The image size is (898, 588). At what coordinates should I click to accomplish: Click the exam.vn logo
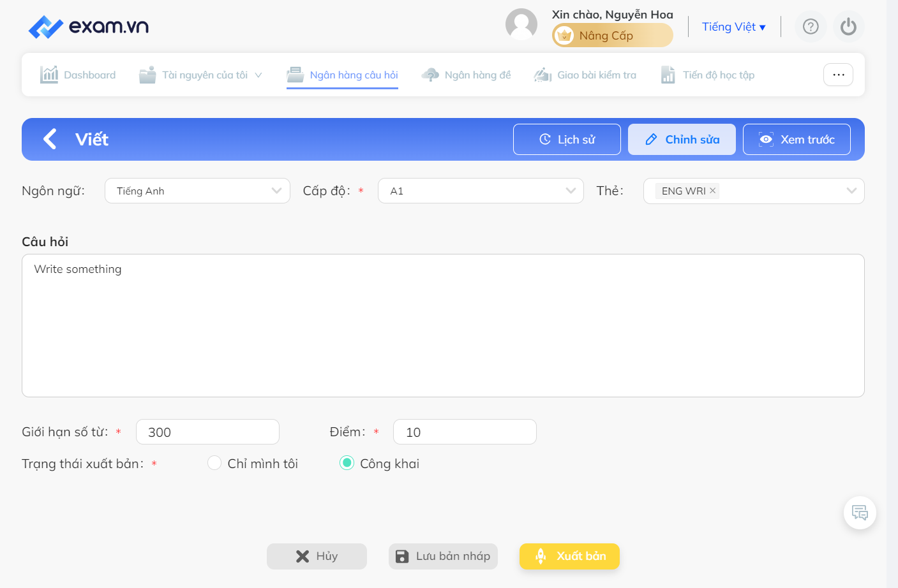89,27
